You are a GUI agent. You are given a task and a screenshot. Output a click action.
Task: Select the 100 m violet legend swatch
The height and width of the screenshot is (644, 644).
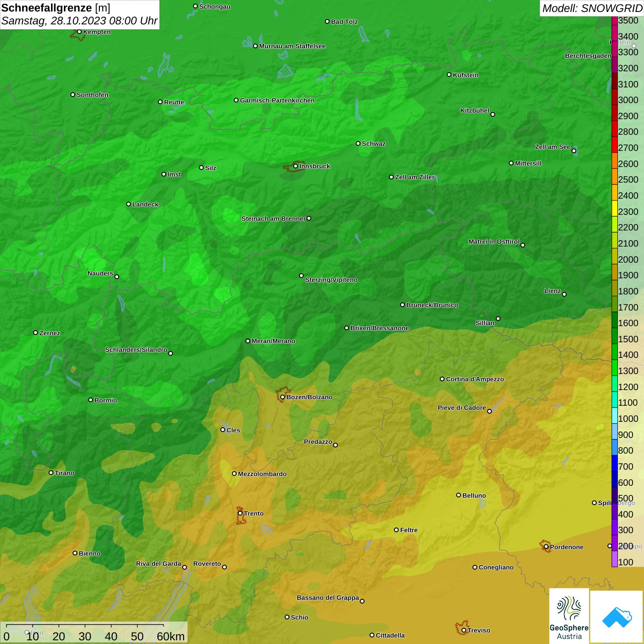(x=615, y=559)
